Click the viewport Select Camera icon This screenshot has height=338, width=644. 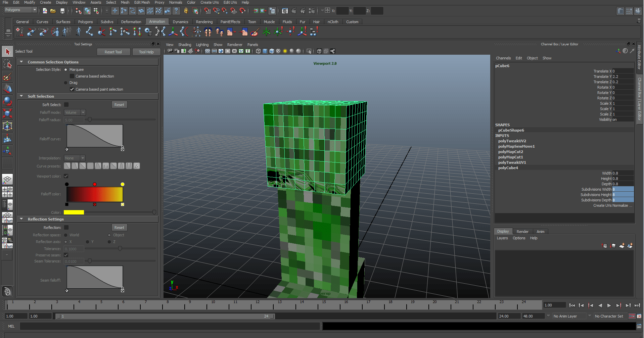170,51
